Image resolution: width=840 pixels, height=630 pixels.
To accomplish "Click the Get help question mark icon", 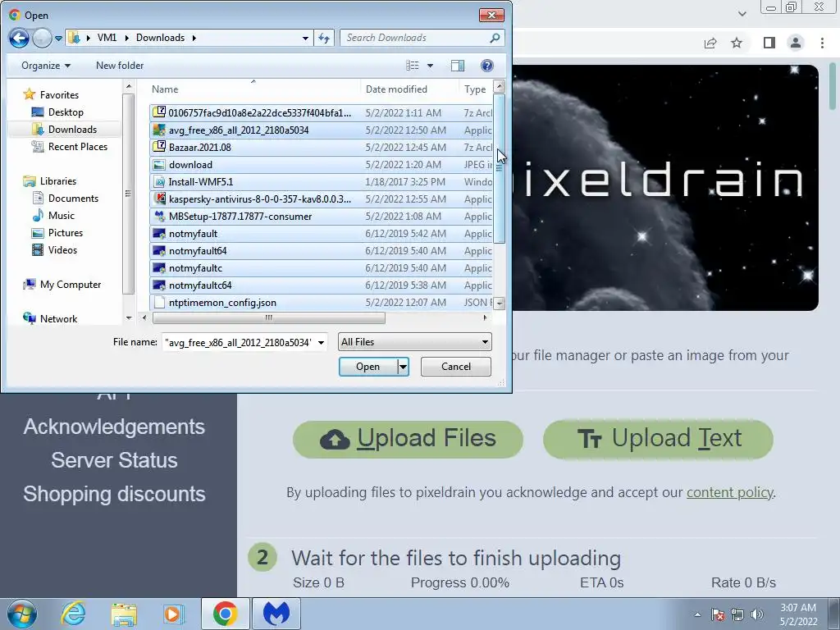I will (x=487, y=66).
